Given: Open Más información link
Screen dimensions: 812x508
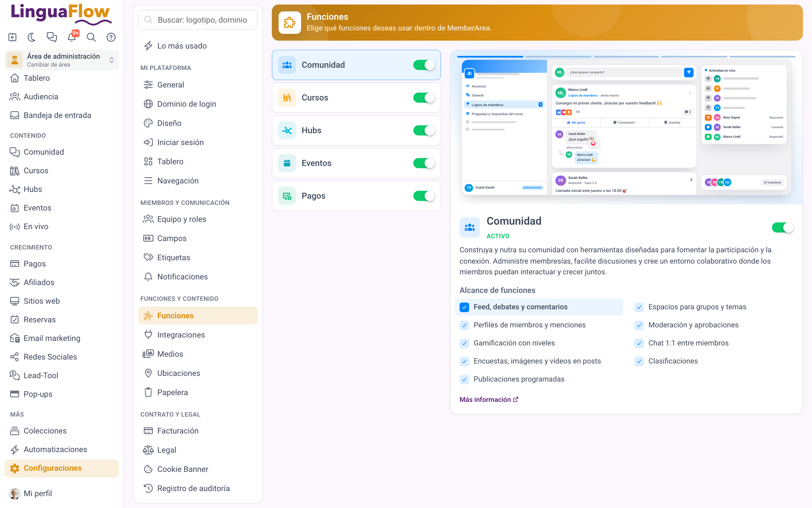Looking at the screenshot, I should [x=489, y=399].
